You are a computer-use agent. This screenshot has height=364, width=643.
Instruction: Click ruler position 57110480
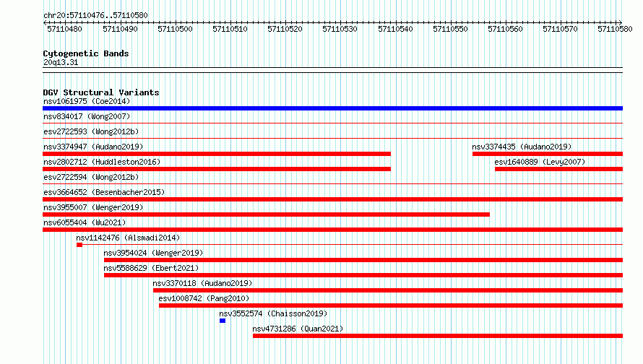pyautogui.click(x=65, y=29)
